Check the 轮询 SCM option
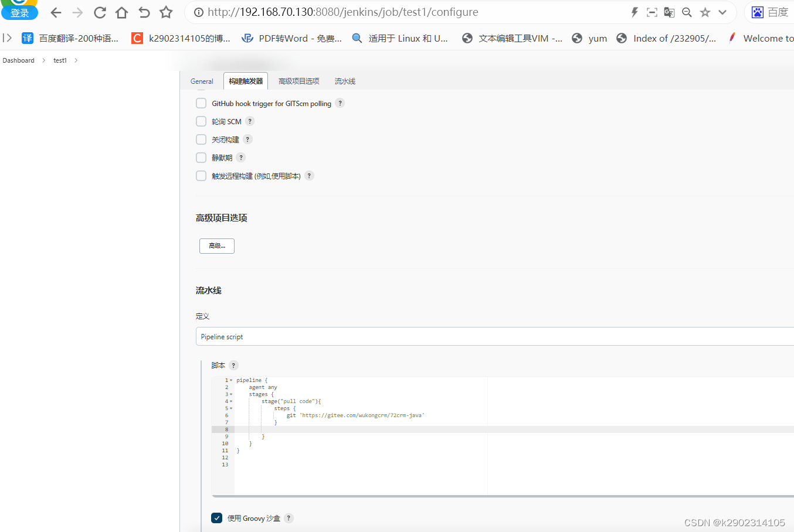 pyautogui.click(x=201, y=121)
